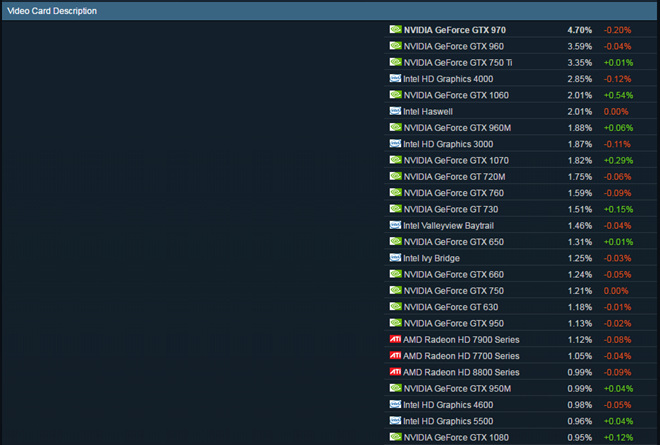This screenshot has width=660, height=445.
Task: Select the NVIDIA GeForce GT 630 name
Action: coord(451,307)
